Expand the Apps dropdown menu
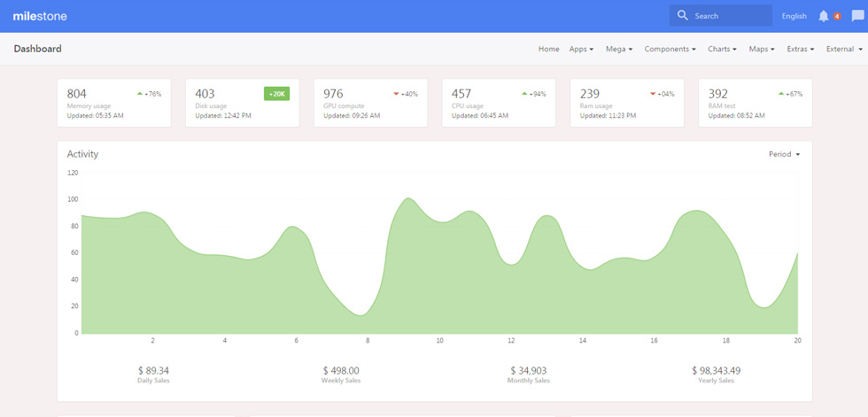Screen dimensions: 868x417 [x=581, y=49]
